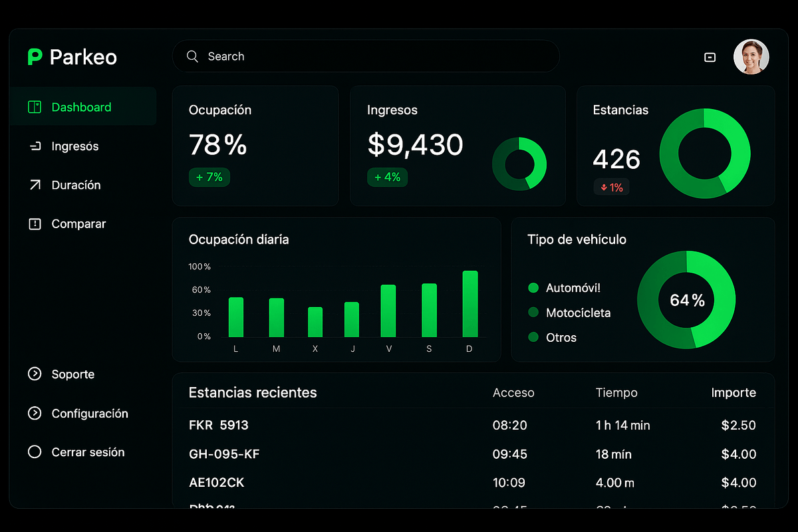The image size is (798, 532).
Task: Click the +4% badge on the Ingresos card
Action: pyautogui.click(x=387, y=177)
